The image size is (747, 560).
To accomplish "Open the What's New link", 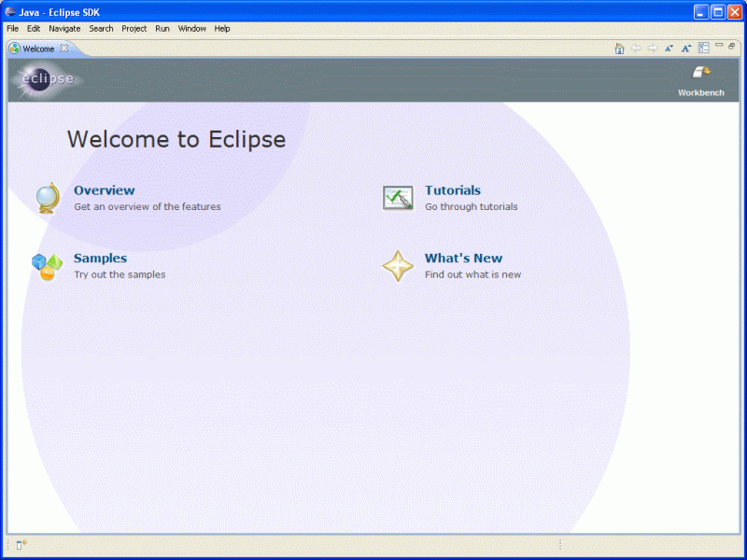I will (463, 259).
